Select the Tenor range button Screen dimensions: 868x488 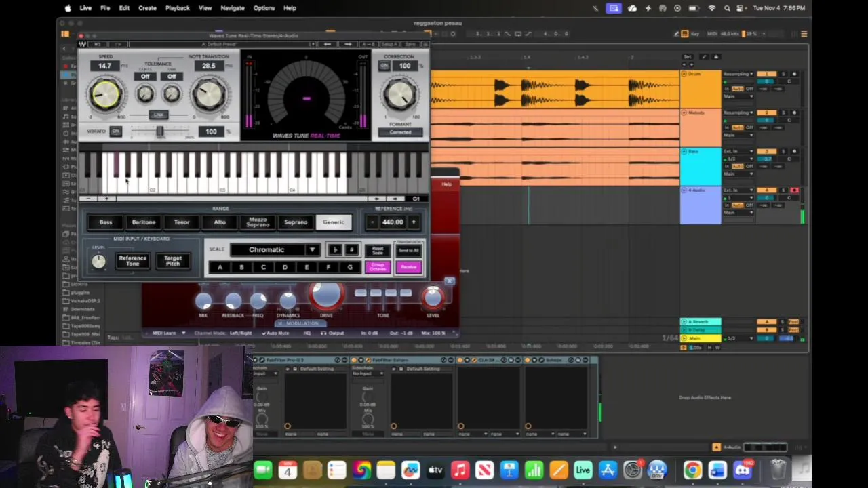(182, 222)
